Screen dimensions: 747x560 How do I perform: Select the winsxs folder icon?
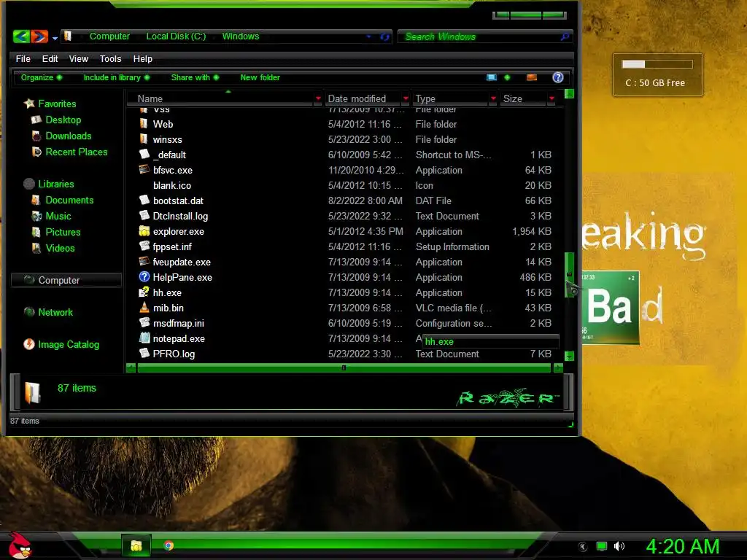coord(144,139)
